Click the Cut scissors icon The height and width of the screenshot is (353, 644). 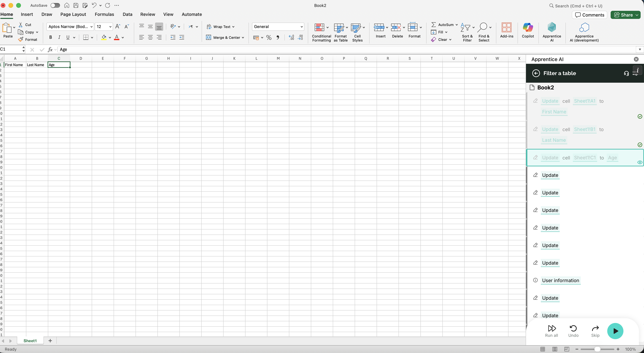pyautogui.click(x=21, y=25)
